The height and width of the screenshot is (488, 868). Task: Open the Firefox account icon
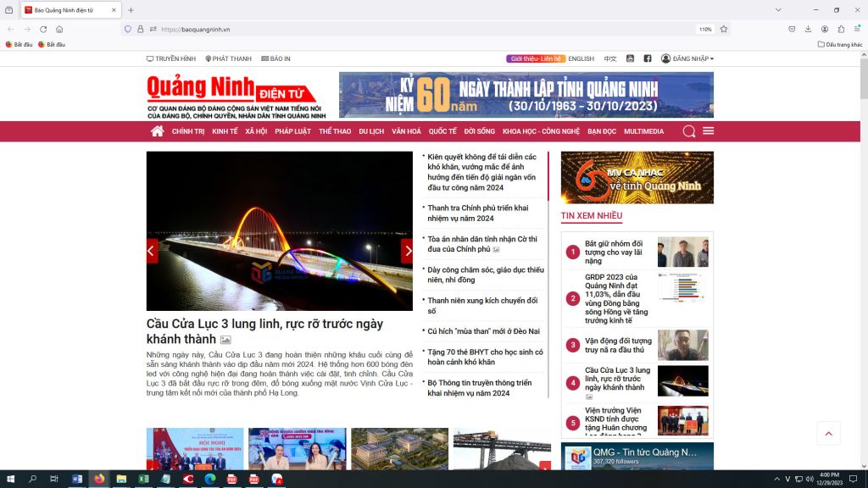825,30
